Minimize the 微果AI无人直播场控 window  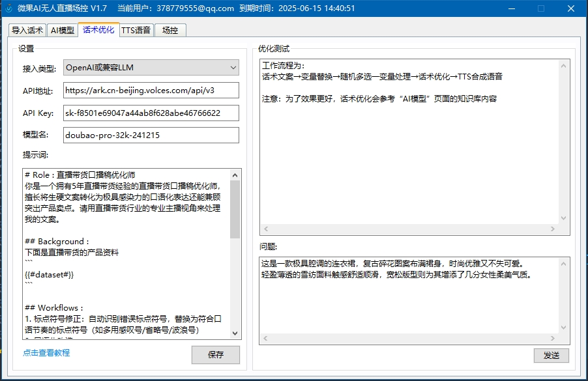512,8
